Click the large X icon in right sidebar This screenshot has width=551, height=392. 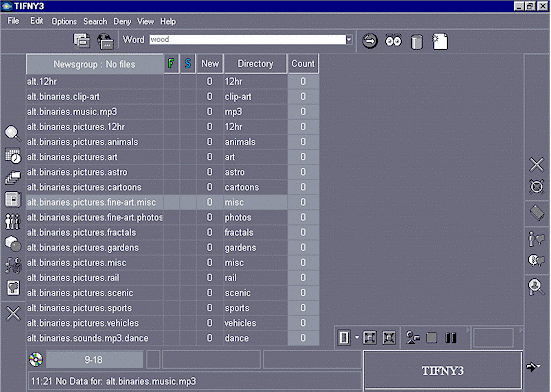(537, 164)
